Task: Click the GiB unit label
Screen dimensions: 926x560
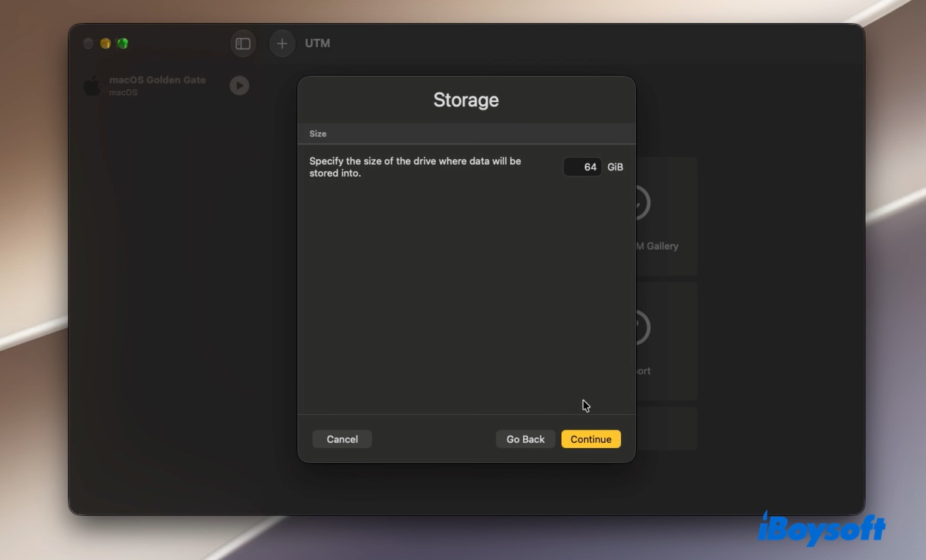Action: point(615,167)
